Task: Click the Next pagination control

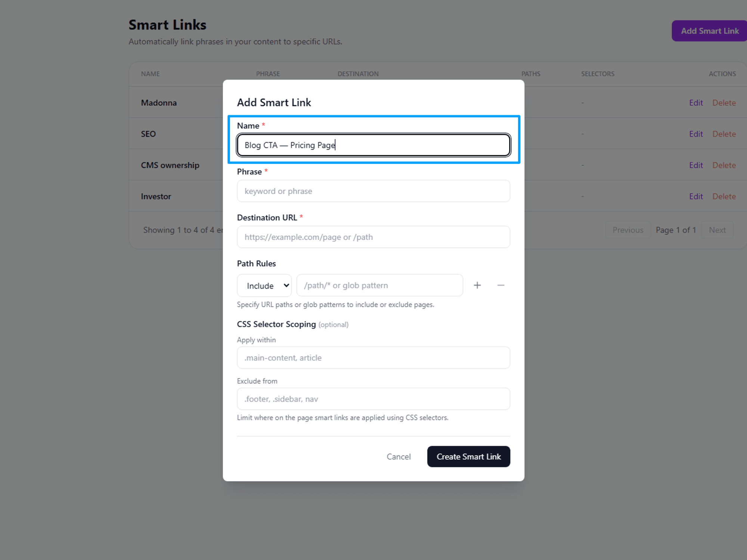Action: [x=717, y=230]
